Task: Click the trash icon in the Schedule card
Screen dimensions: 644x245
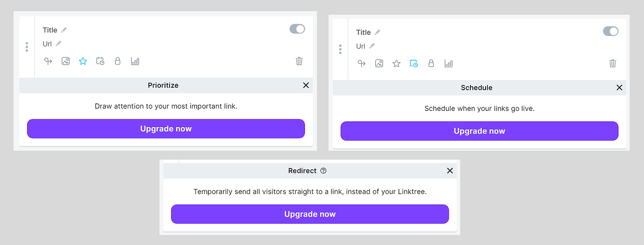Action: pos(613,64)
